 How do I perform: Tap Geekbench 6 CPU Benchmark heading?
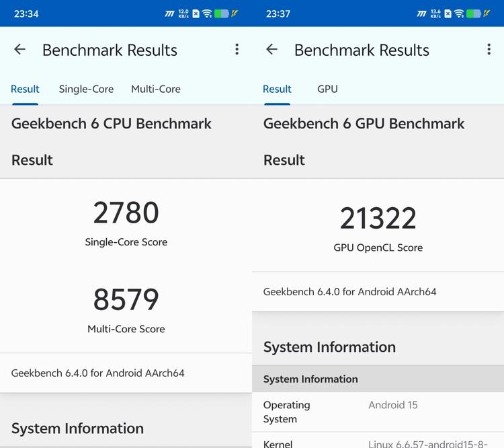click(x=111, y=124)
